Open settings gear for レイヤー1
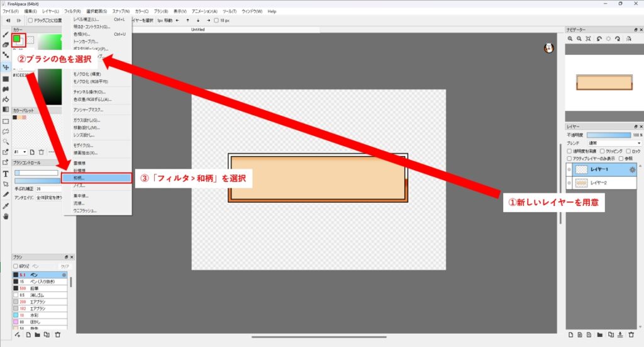This screenshot has width=644, height=347. [x=632, y=170]
